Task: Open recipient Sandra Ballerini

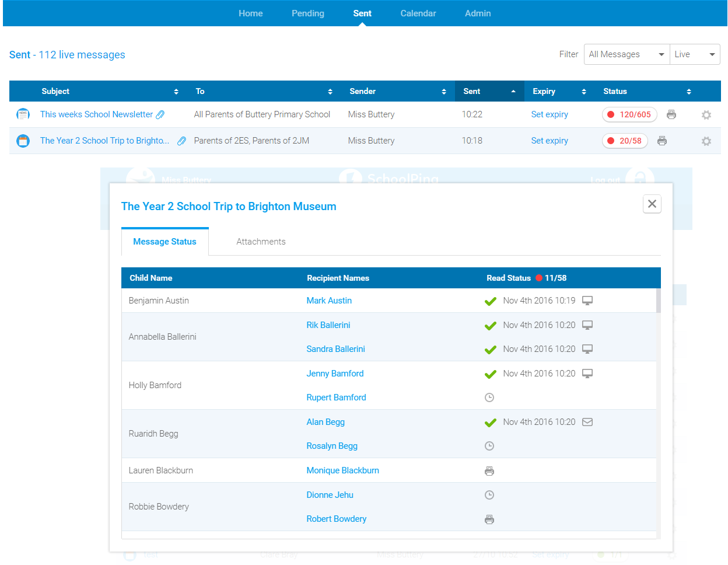Action: click(336, 349)
